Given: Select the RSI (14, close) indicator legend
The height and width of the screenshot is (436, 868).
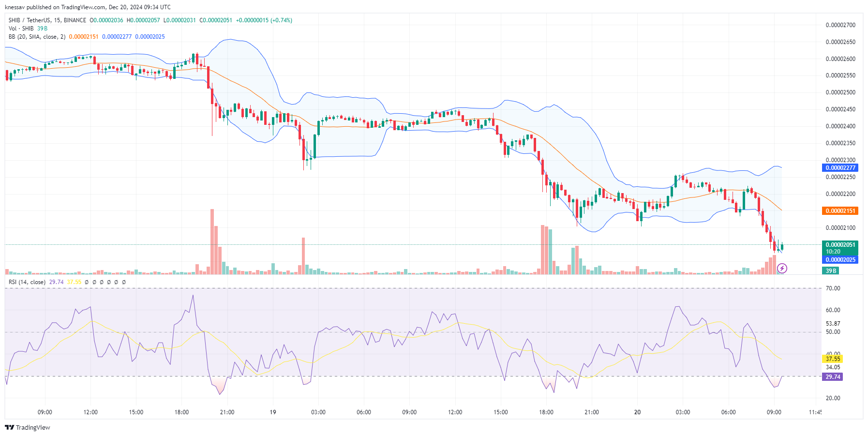Looking at the screenshot, I should coord(27,282).
